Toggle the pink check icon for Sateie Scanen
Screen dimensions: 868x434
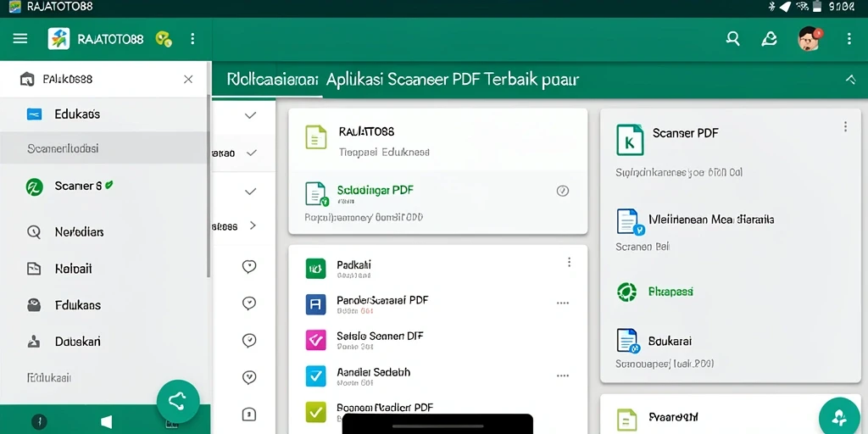(x=316, y=340)
